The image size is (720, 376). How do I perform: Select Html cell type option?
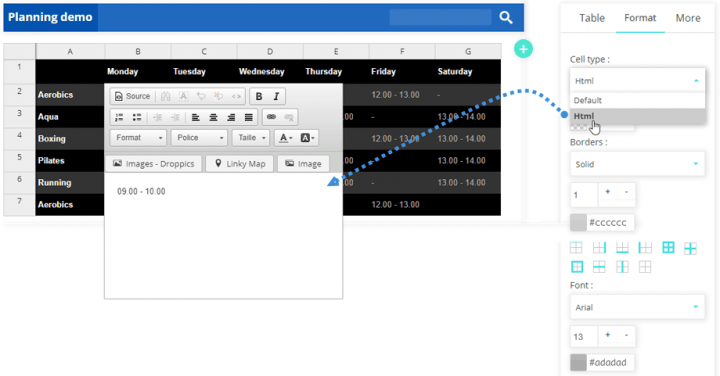637,116
